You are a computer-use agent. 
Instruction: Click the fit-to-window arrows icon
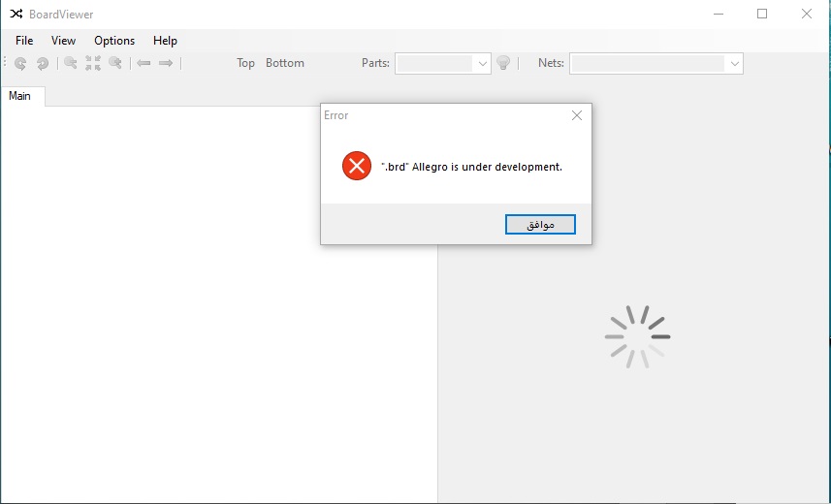(93, 63)
